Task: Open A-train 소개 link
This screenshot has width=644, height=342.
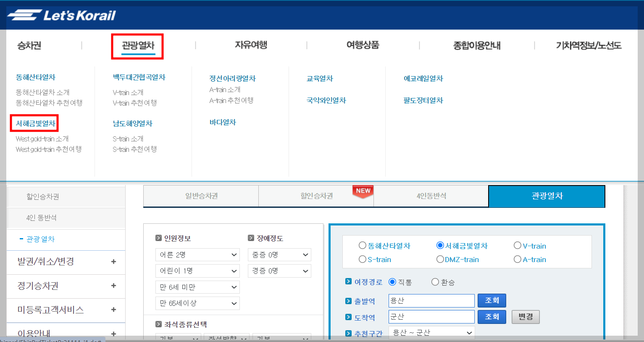Action: [x=225, y=90]
